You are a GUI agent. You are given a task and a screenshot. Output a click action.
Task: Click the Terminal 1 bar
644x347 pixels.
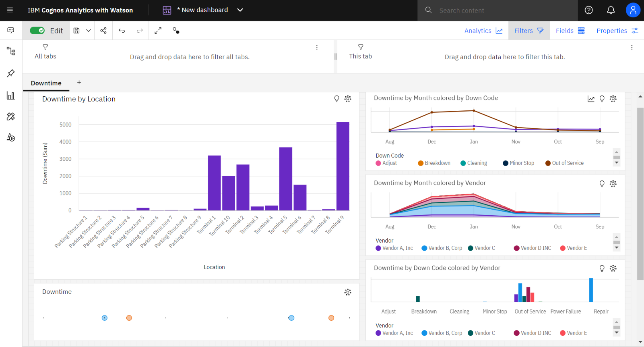(214, 183)
